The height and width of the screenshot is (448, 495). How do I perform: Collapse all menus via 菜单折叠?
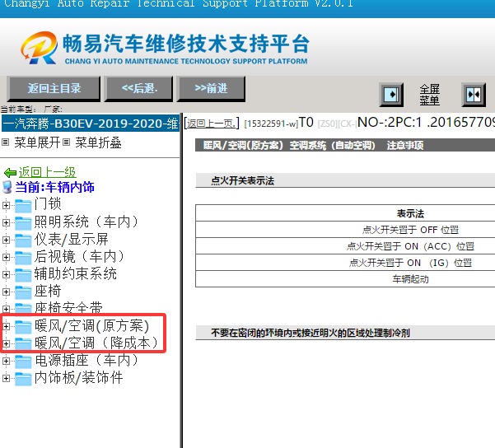click(98, 142)
